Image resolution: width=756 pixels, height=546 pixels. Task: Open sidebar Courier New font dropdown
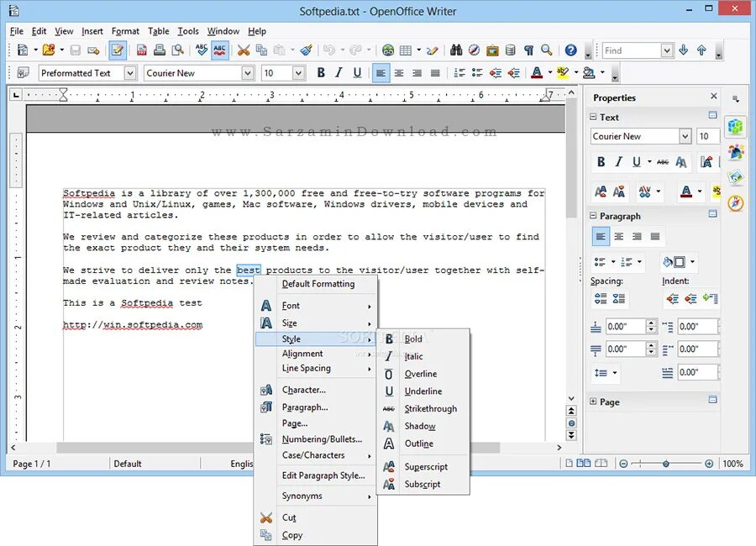[x=685, y=136]
